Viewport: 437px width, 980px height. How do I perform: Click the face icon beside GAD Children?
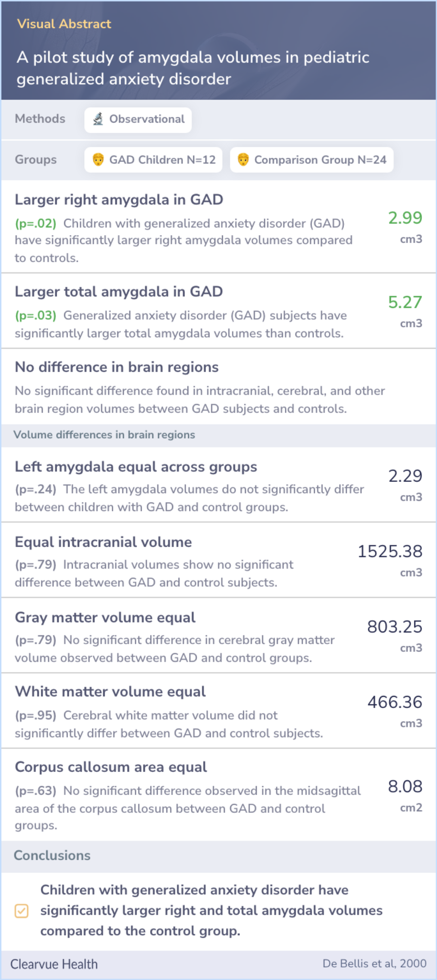click(x=98, y=160)
